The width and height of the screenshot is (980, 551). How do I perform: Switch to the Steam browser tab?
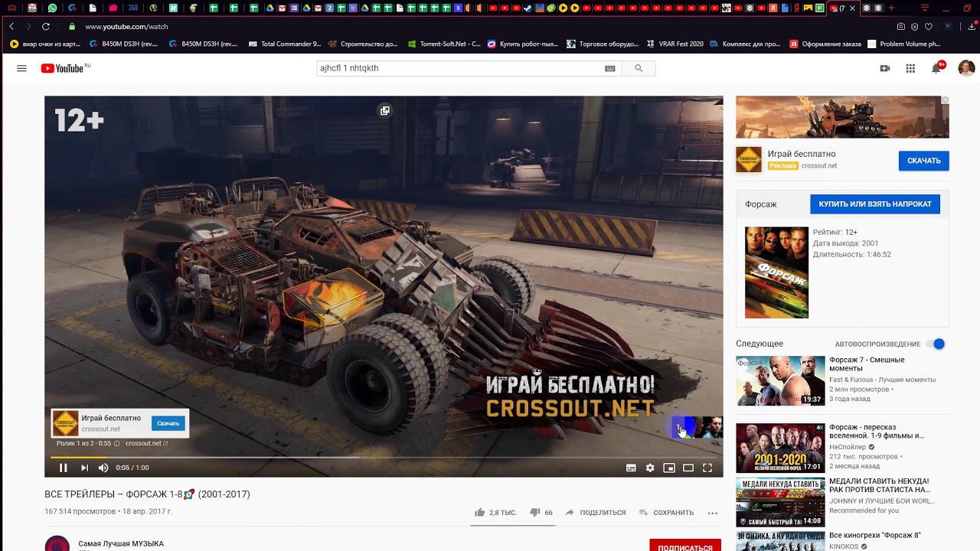tap(528, 8)
